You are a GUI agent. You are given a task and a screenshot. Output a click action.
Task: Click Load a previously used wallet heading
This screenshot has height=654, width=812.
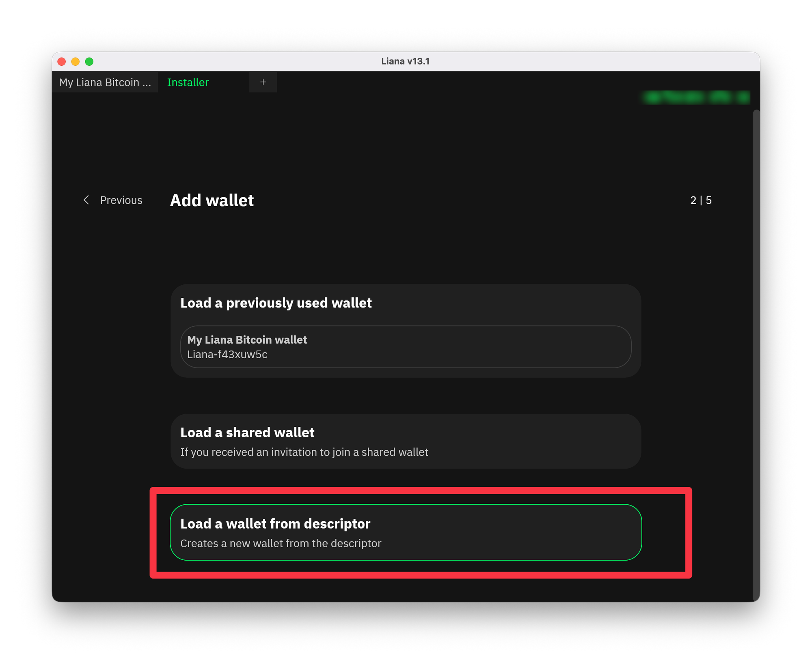coord(276,303)
